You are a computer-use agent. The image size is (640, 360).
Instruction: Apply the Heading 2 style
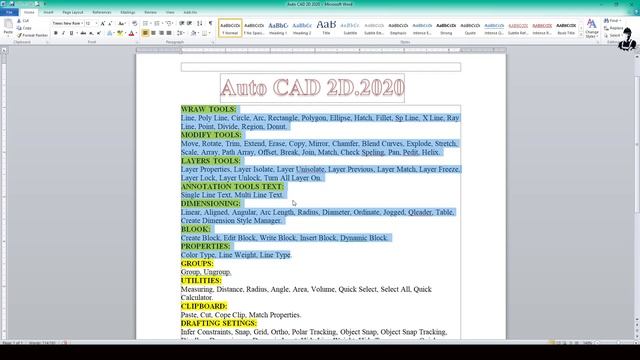[302, 28]
